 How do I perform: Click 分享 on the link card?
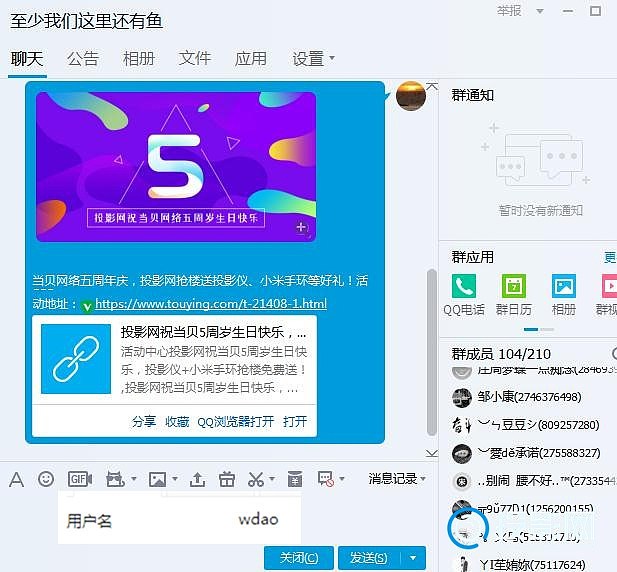click(144, 422)
